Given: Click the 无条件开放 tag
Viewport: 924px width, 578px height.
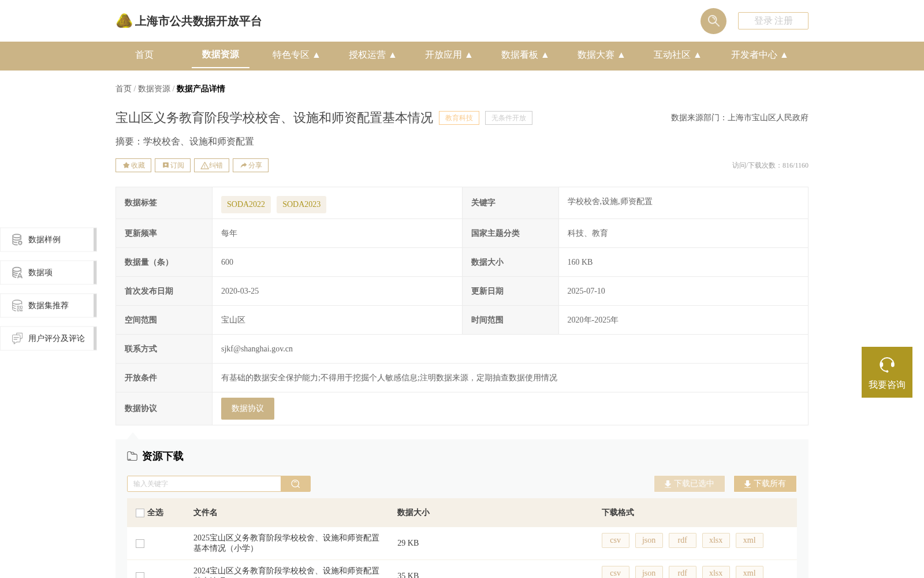Looking at the screenshot, I should 509,118.
